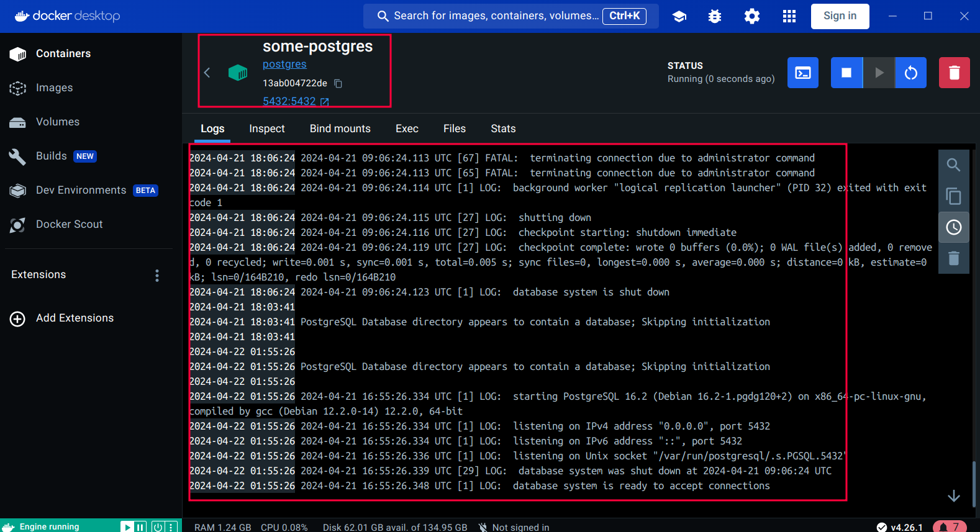This screenshot has width=980, height=532.
Task: Click the Start play button for container
Action: point(879,73)
